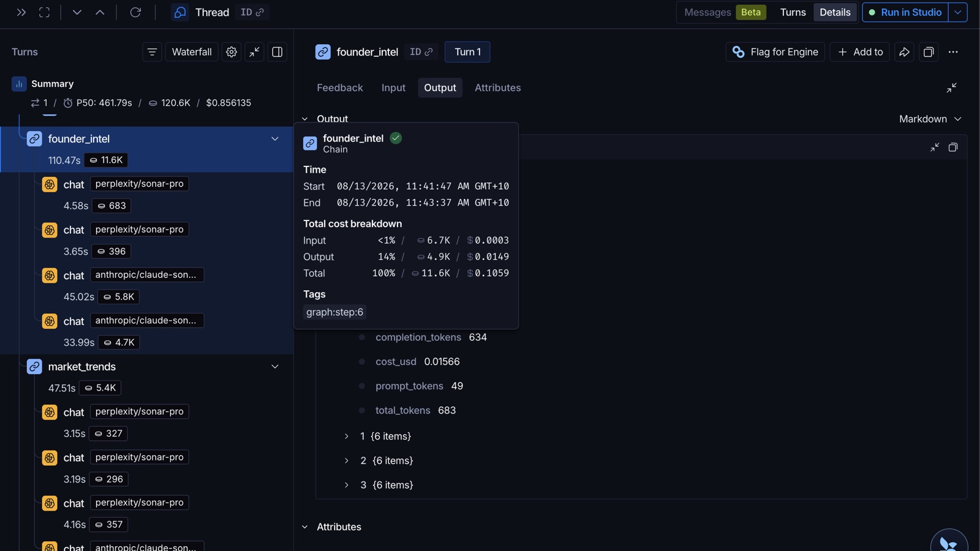Click Run in Studio button

[905, 12]
